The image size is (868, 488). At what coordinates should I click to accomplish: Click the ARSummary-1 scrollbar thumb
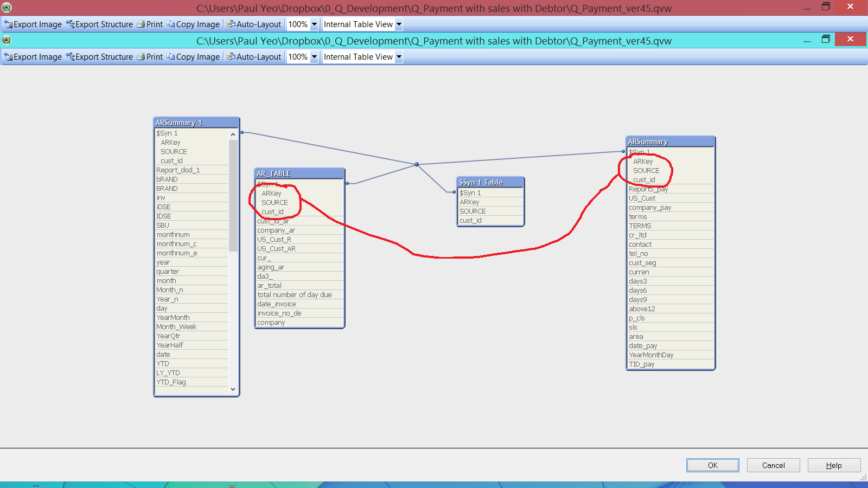point(233,196)
